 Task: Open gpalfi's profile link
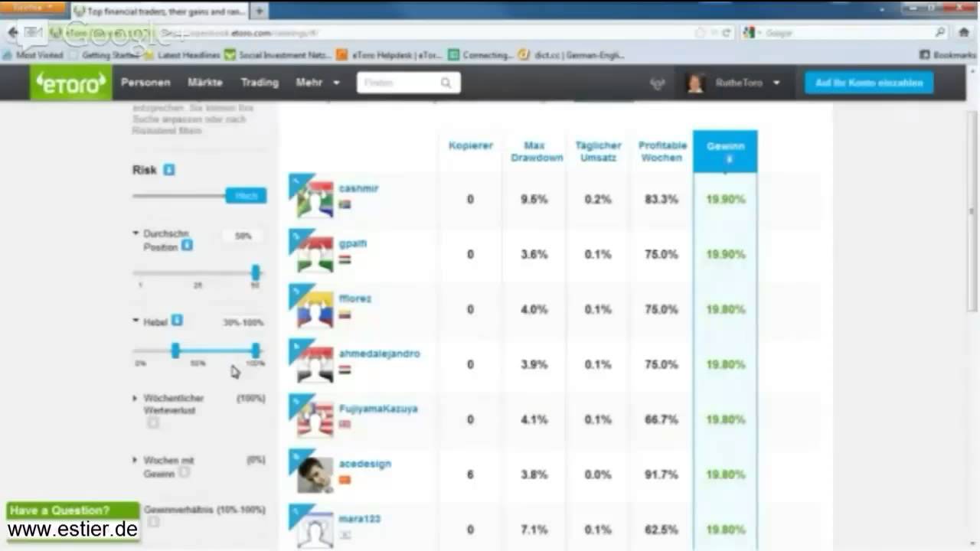pyautogui.click(x=353, y=243)
